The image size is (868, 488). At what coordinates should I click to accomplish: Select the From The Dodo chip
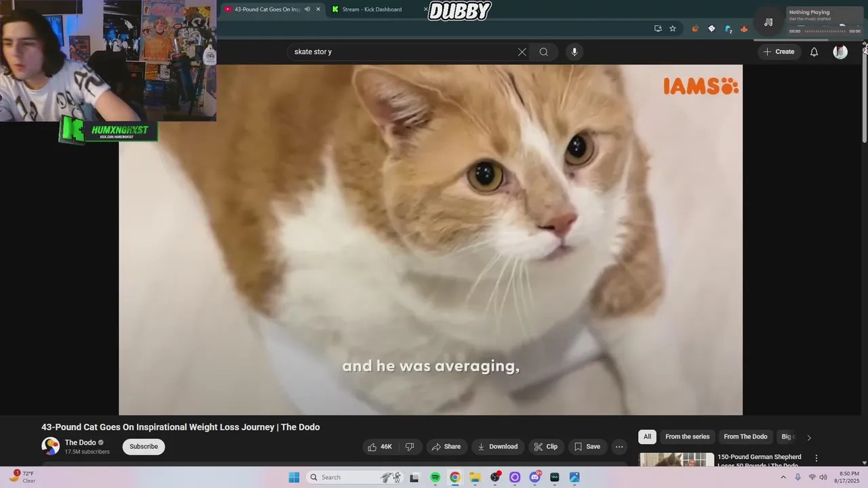745,437
